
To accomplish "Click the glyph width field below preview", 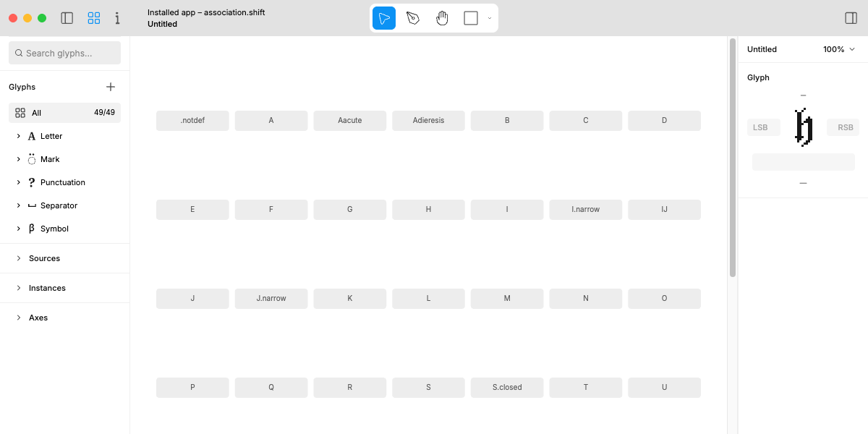I will tap(804, 162).
